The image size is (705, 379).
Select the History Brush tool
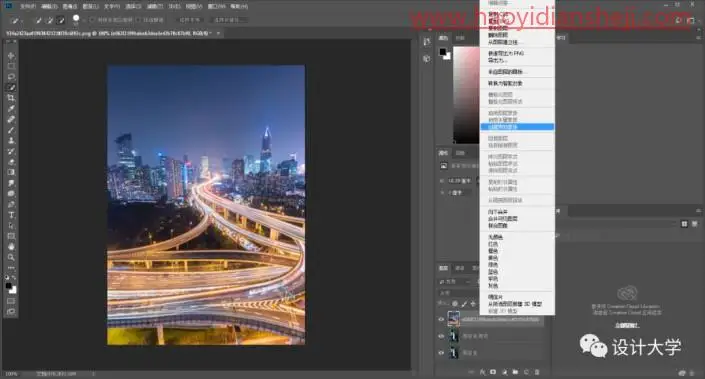[x=11, y=151]
